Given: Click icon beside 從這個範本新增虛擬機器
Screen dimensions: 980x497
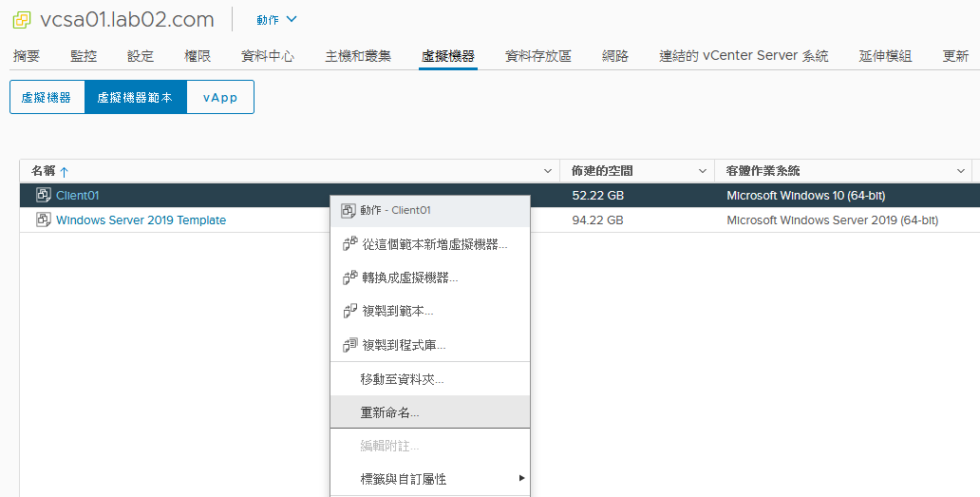Looking at the screenshot, I should click(349, 244).
